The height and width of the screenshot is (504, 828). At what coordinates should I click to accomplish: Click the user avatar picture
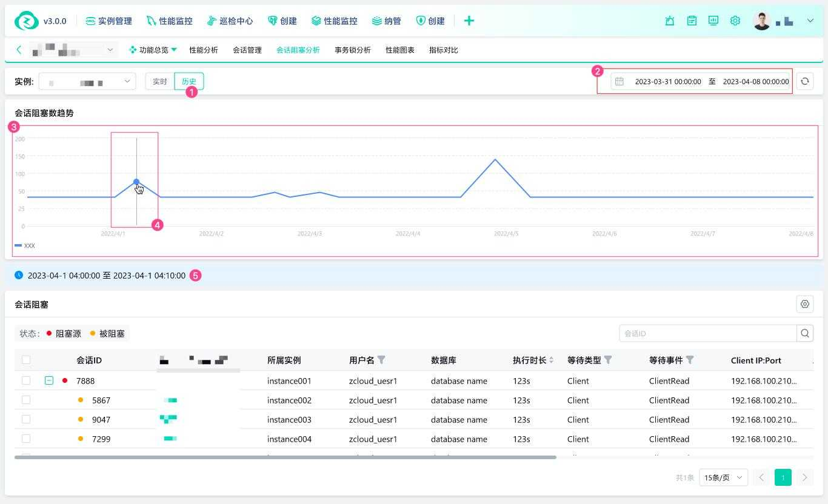[761, 21]
